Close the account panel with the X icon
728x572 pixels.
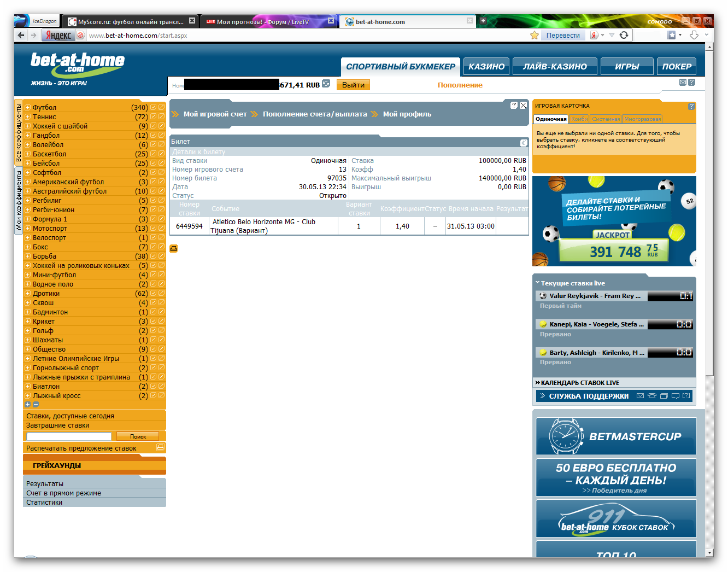[523, 105]
